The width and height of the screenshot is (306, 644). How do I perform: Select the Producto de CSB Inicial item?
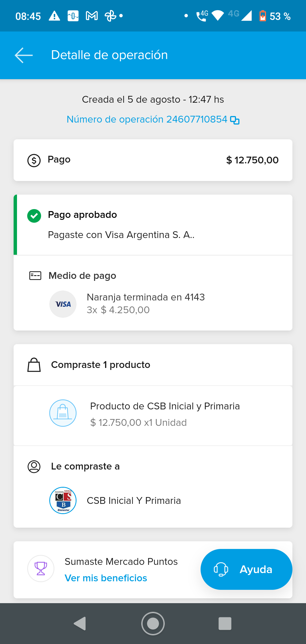pos(165,406)
